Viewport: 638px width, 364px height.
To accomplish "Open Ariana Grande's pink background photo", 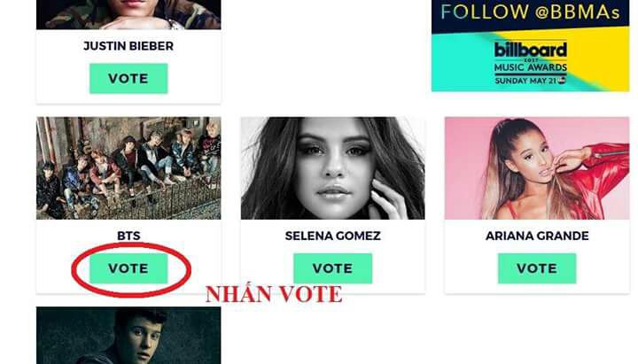I will pos(537,168).
